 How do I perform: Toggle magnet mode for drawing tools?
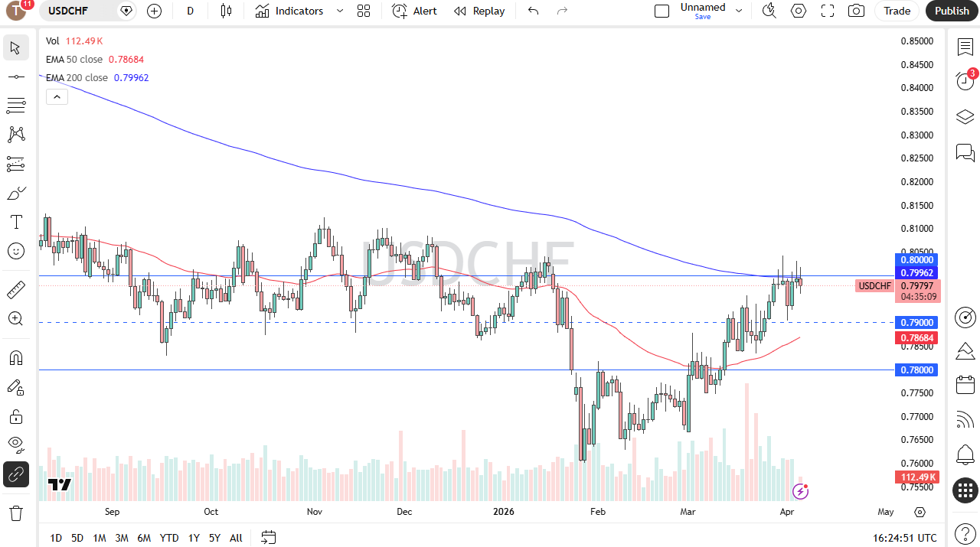coord(15,357)
